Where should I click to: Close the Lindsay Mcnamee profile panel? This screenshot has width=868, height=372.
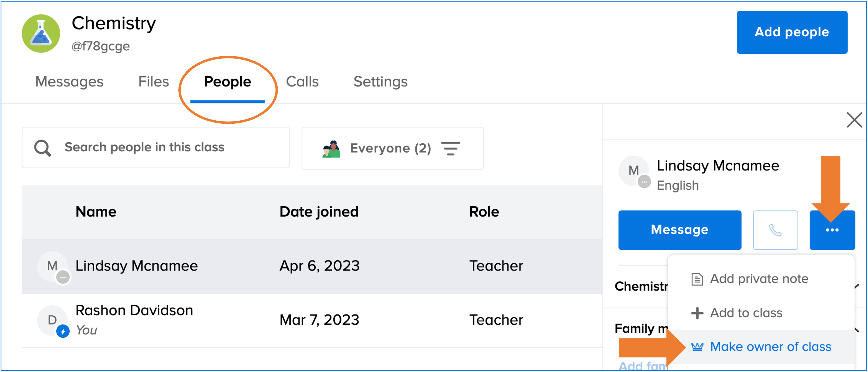(854, 120)
